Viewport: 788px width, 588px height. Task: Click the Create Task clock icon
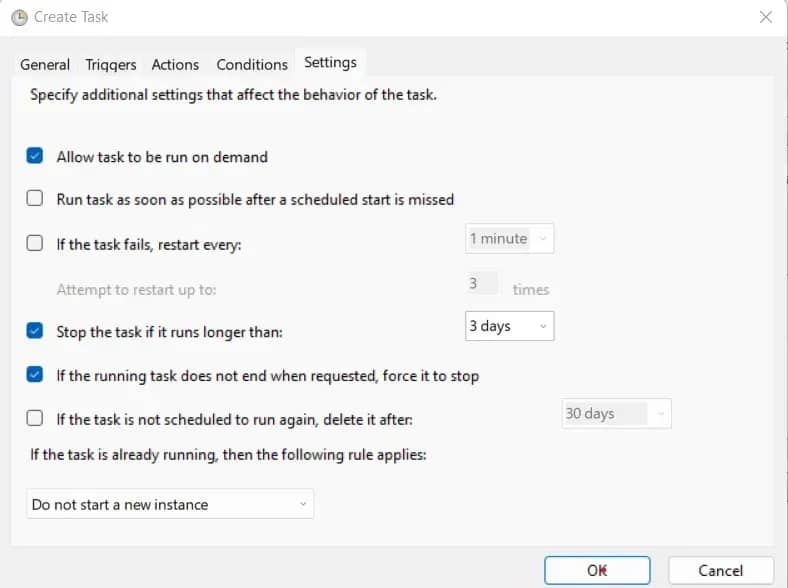tap(18, 17)
